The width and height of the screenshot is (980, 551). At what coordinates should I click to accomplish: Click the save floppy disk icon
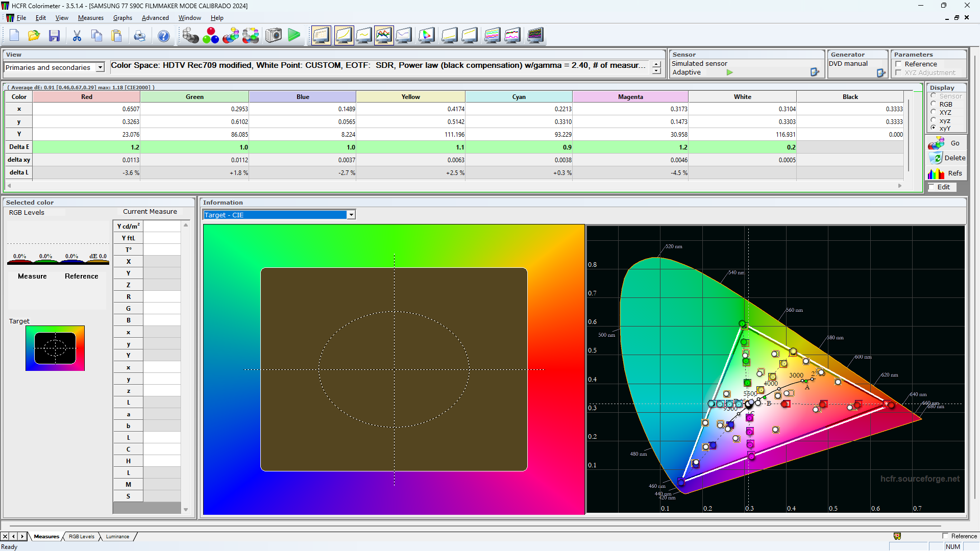(x=54, y=35)
